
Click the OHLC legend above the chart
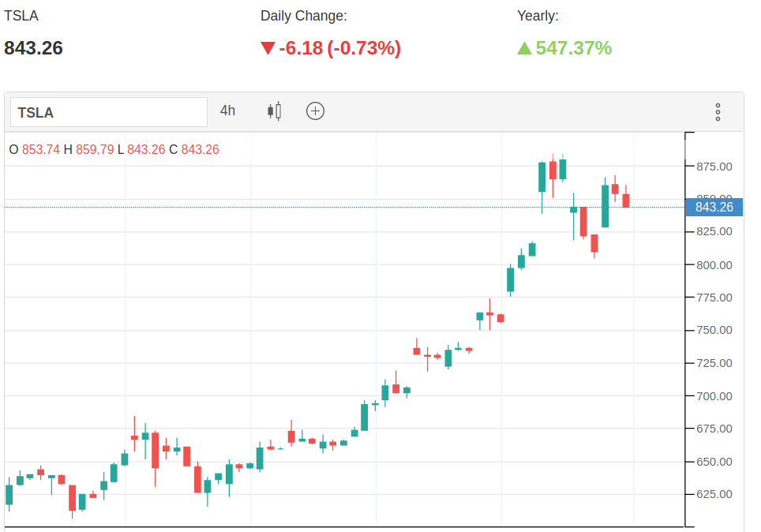point(114,149)
